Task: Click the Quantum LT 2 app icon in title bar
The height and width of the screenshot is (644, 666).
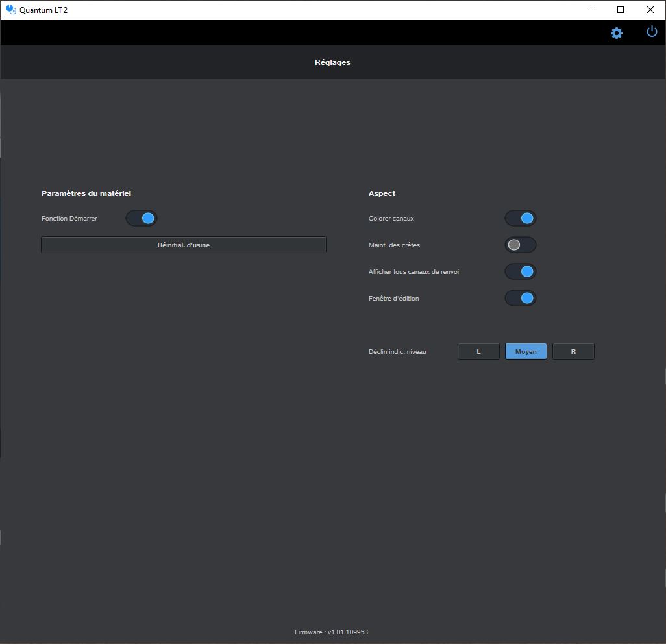Action: click(x=10, y=9)
